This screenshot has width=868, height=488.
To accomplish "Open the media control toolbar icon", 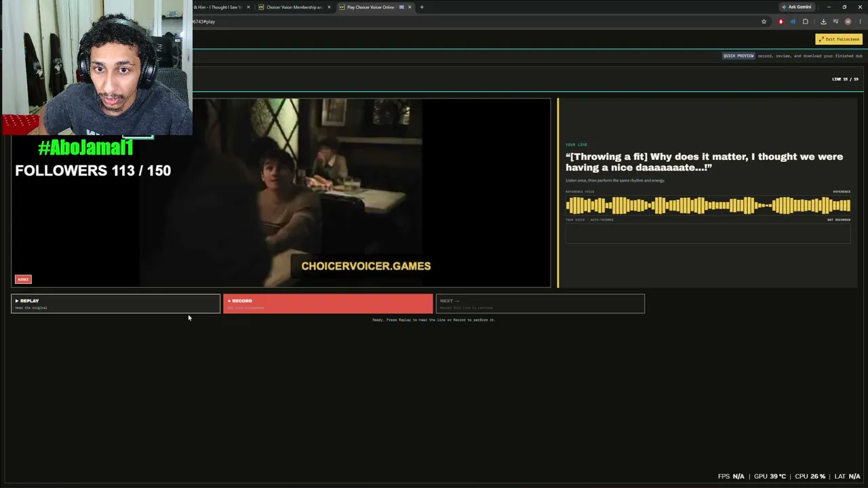I will click(x=835, y=22).
